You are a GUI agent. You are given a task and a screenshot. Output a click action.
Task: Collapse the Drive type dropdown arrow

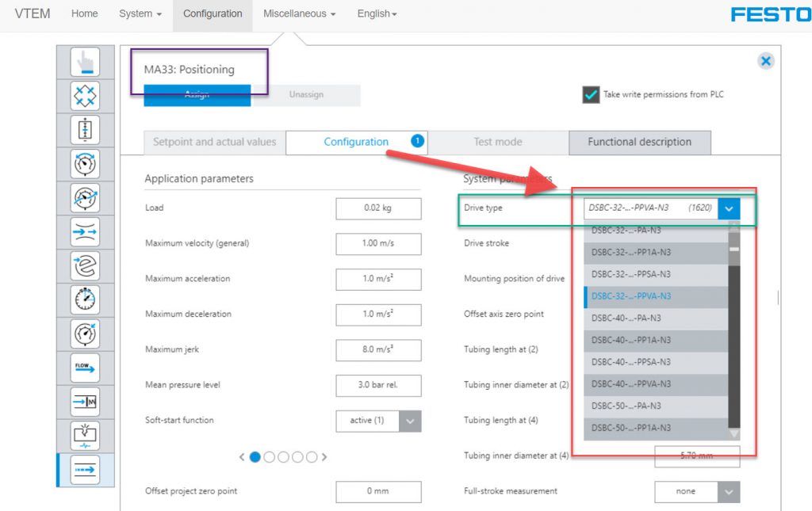point(729,208)
